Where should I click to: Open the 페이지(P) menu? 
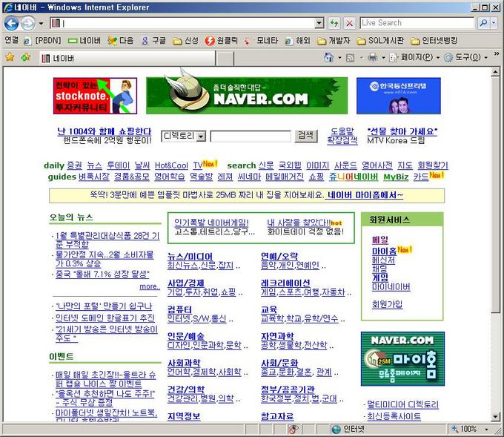[x=414, y=58]
